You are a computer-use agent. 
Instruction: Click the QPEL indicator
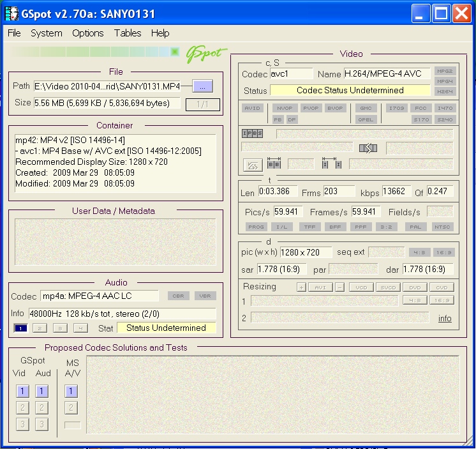click(x=366, y=119)
